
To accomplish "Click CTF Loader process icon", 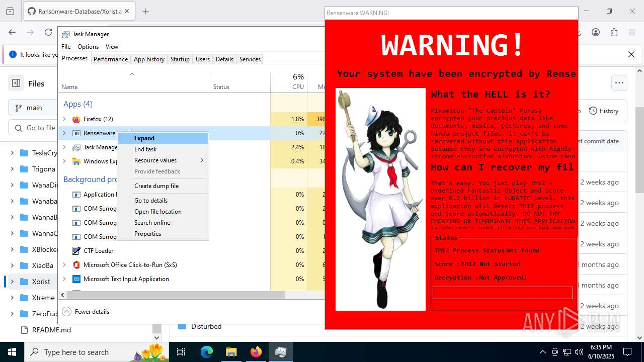I will pyautogui.click(x=76, y=251).
